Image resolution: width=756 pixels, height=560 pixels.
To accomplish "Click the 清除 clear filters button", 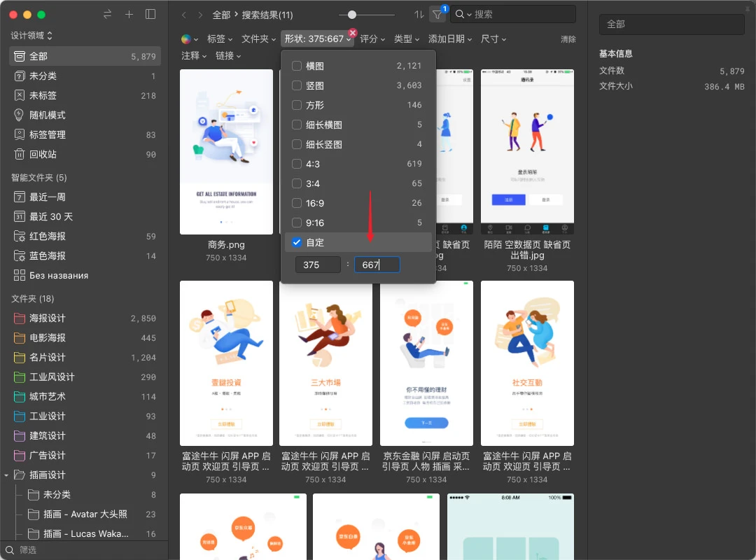I will [568, 40].
